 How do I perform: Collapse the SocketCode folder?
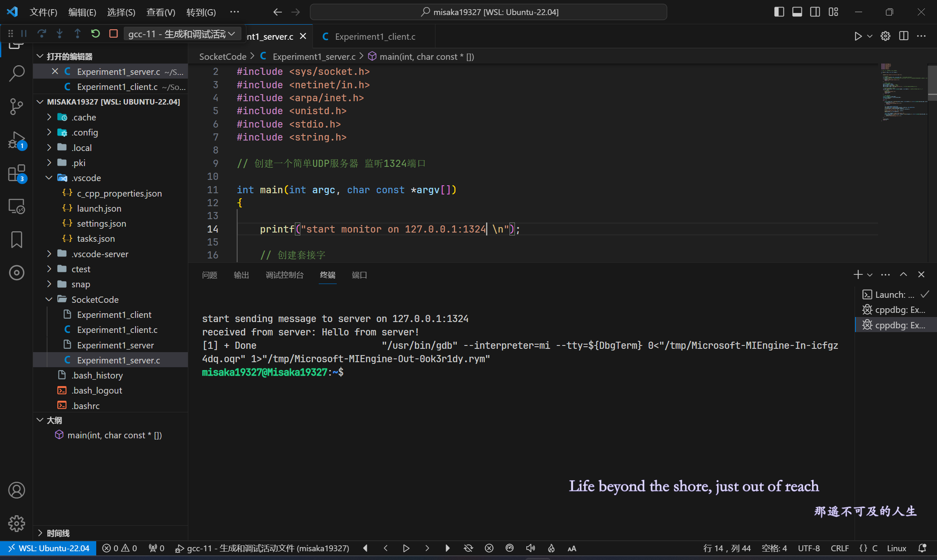(x=49, y=299)
